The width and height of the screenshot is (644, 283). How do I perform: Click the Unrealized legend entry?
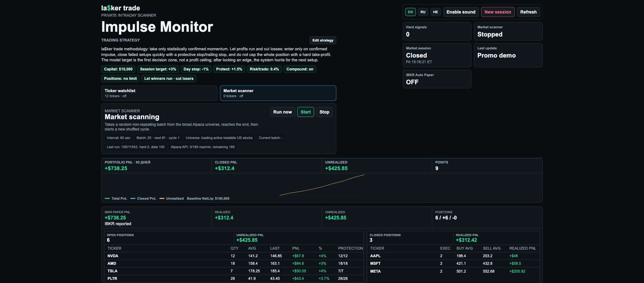pyautogui.click(x=172, y=198)
